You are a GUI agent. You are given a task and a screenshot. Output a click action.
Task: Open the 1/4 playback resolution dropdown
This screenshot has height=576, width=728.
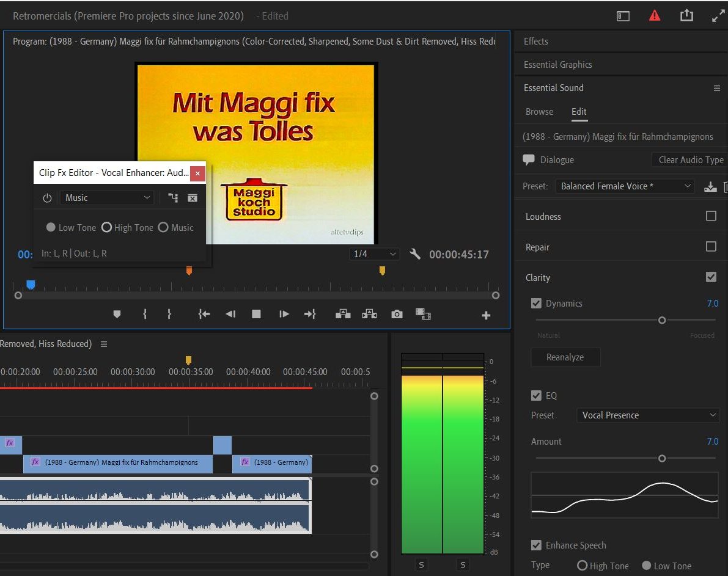click(374, 254)
